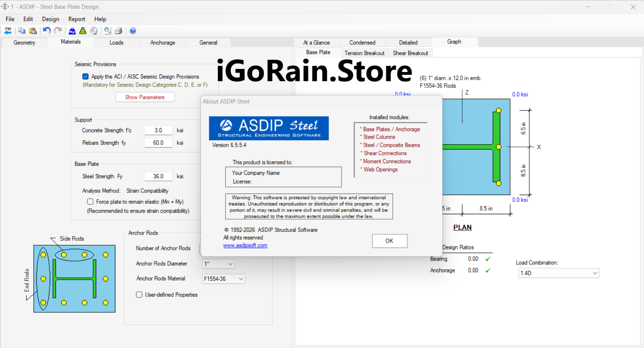Open the Design menu
This screenshot has width=644, height=348.
point(51,19)
